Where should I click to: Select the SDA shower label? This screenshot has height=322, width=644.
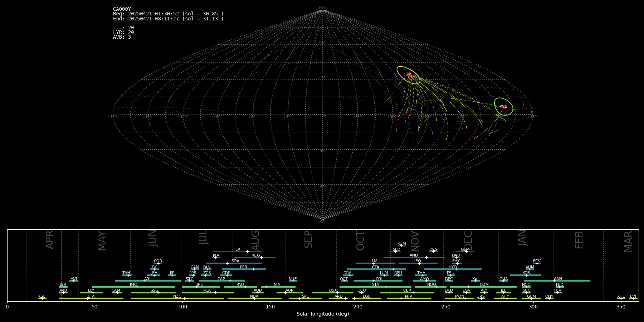click(235, 261)
